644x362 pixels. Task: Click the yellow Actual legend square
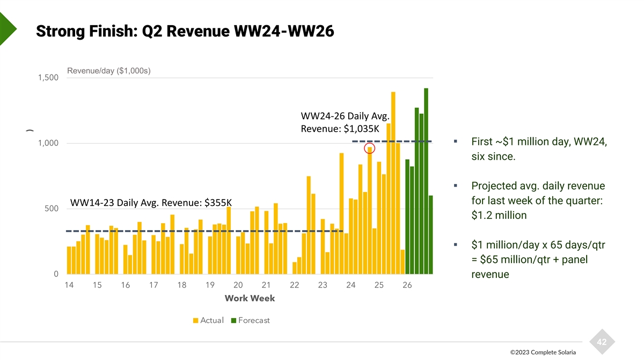[196, 321]
